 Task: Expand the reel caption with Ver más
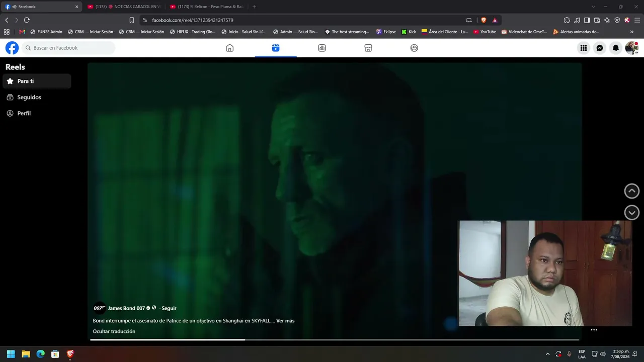point(285,321)
